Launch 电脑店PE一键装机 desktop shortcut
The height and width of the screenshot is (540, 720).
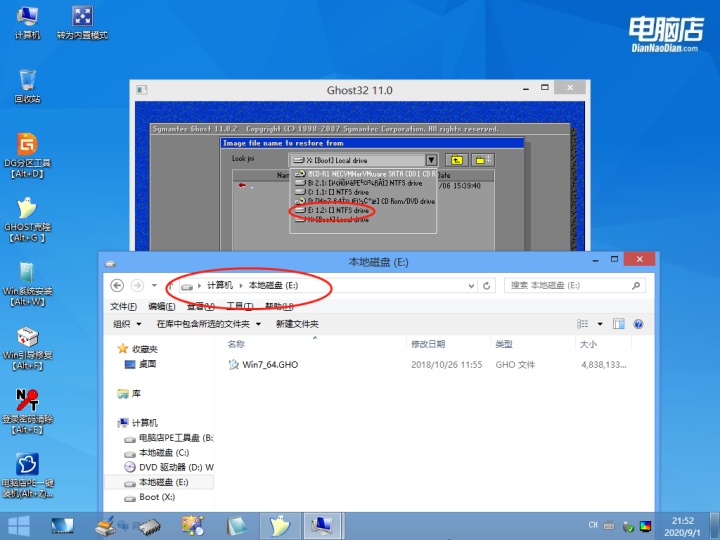(27, 476)
